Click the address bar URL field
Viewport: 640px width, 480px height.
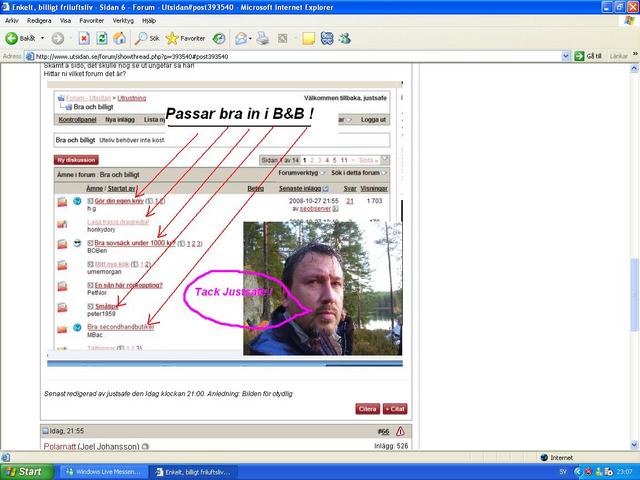pyautogui.click(x=297, y=56)
